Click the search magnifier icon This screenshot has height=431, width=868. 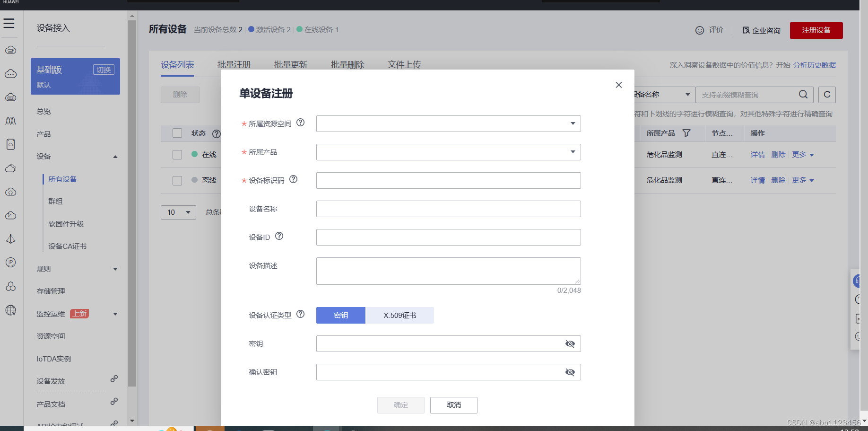[803, 95]
